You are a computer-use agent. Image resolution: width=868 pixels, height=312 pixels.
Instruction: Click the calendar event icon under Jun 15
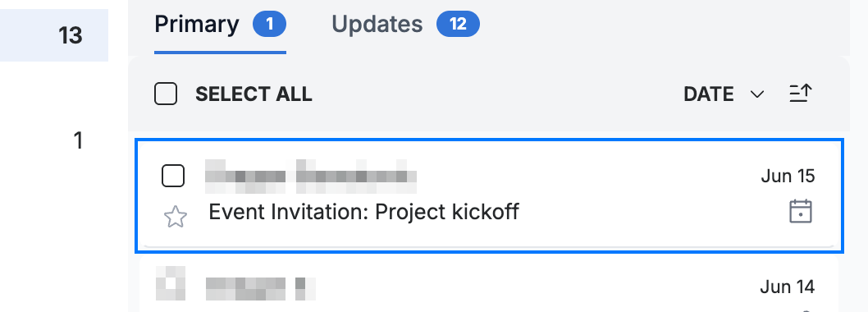point(801,212)
